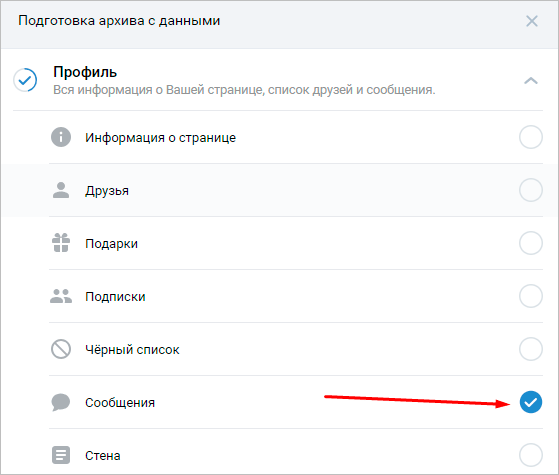Viewport: 559px width, 475px height.
Task: Click the Информация о странице label
Action: pyautogui.click(x=160, y=138)
